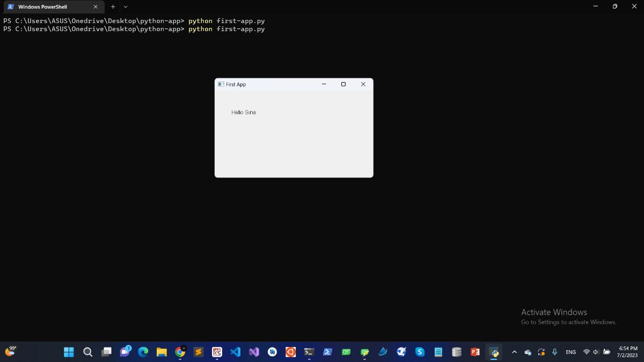Open Visual Studio Code from the taskbar
The width and height of the screenshot is (644, 362).
pos(235,352)
